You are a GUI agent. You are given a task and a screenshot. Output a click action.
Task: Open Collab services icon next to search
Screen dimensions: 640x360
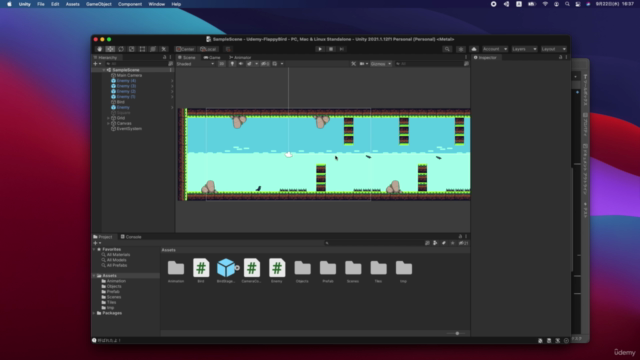tap(461, 49)
